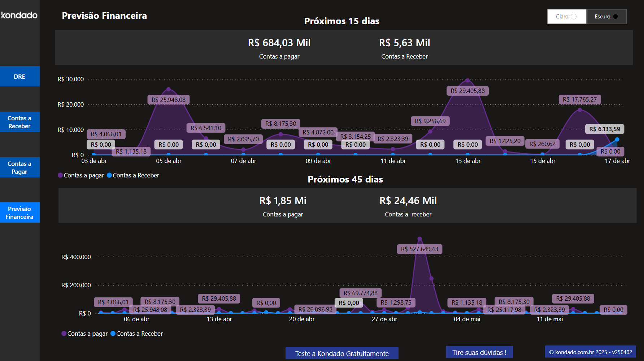Viewport: 644px width, 361px height.
Task: Click the R$ 17.765,27 data label on 16 de abr
Action: click(x=579, y=99)
